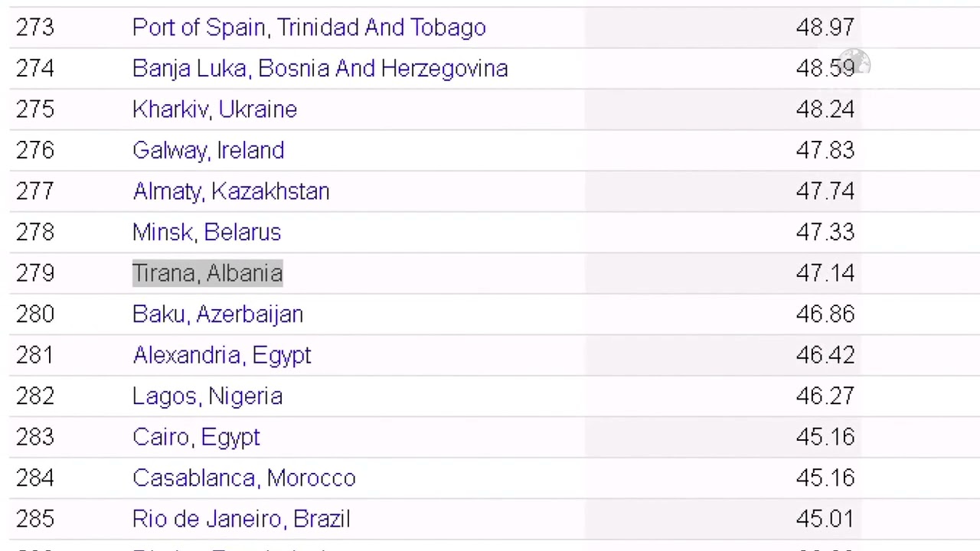Open the Kharkiv, Ukraine city link

click(x=214, y=109)
